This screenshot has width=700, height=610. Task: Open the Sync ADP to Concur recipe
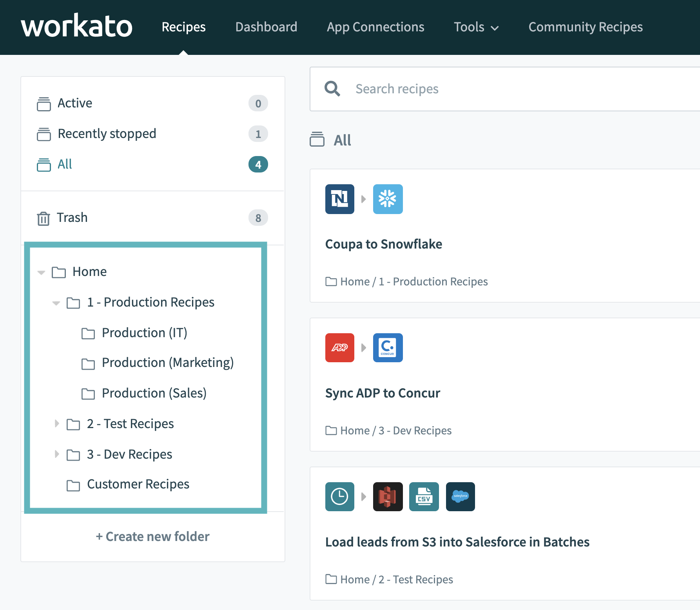(x=383, y=393)
